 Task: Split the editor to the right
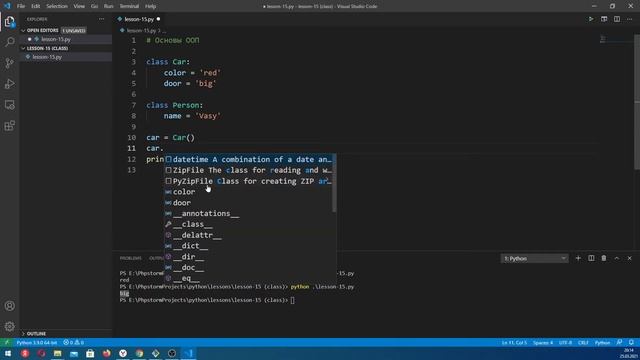(x=617, y=19)
